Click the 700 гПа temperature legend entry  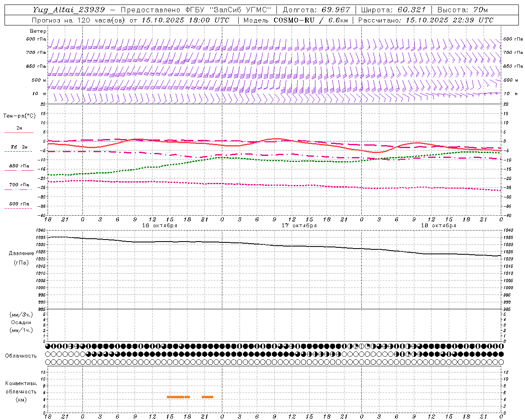[x=19, y=185]
